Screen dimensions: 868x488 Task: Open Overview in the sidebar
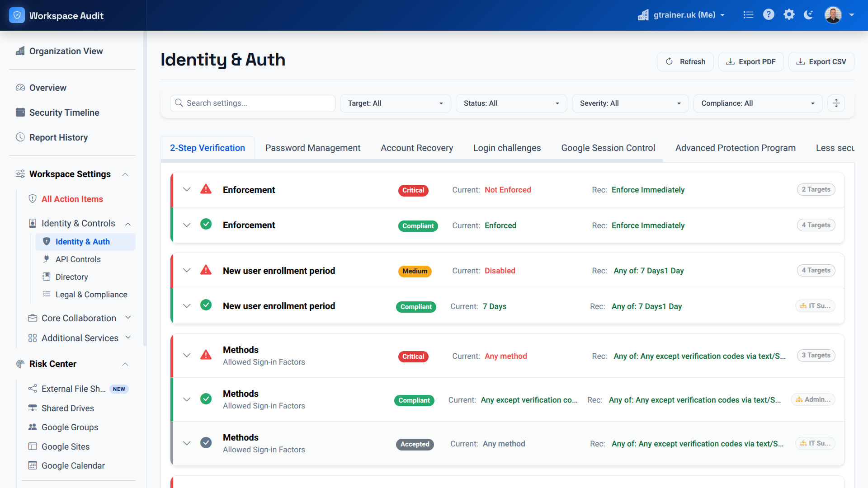tap(47, 88)
